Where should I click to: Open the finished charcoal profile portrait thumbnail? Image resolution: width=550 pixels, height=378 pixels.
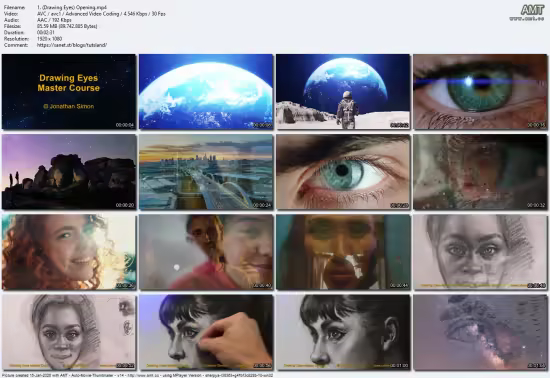343,332
